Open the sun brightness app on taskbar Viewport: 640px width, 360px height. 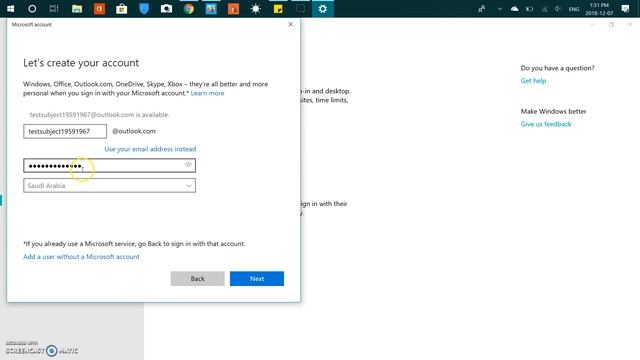(256, 9)
